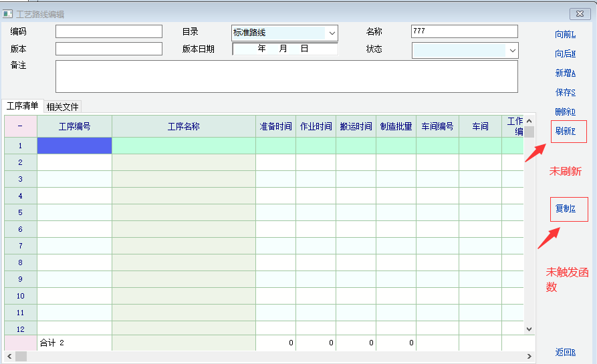Save the route using the 保存 button
597x364 pixels.
tap(565, 93)
